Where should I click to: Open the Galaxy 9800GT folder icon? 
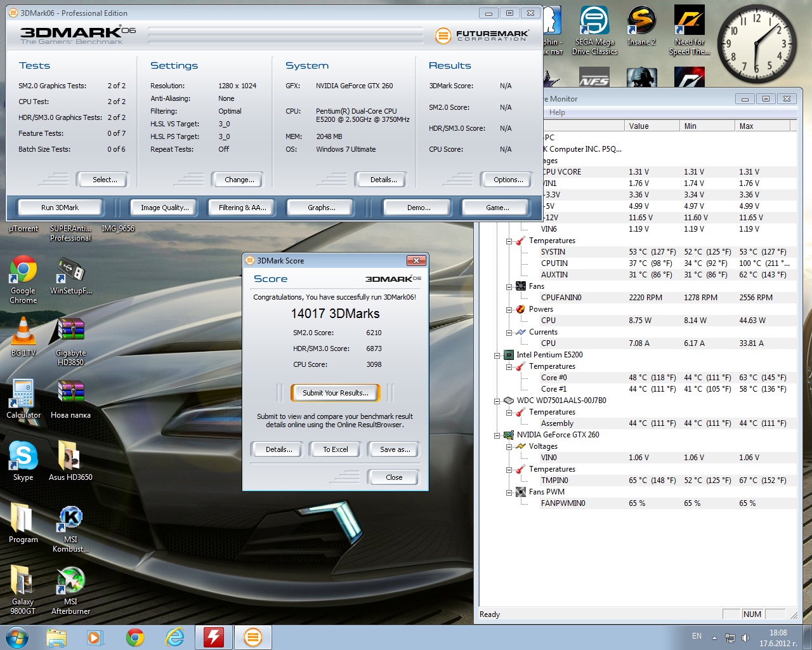point(23,590)
